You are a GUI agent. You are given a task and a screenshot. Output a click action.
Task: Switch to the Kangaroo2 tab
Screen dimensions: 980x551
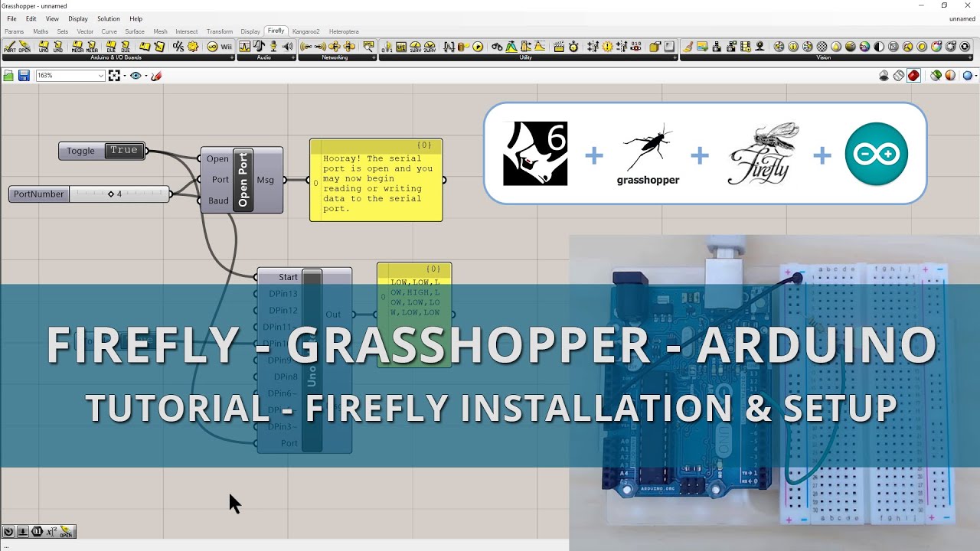pyautogui.click(x=305, y=31)
